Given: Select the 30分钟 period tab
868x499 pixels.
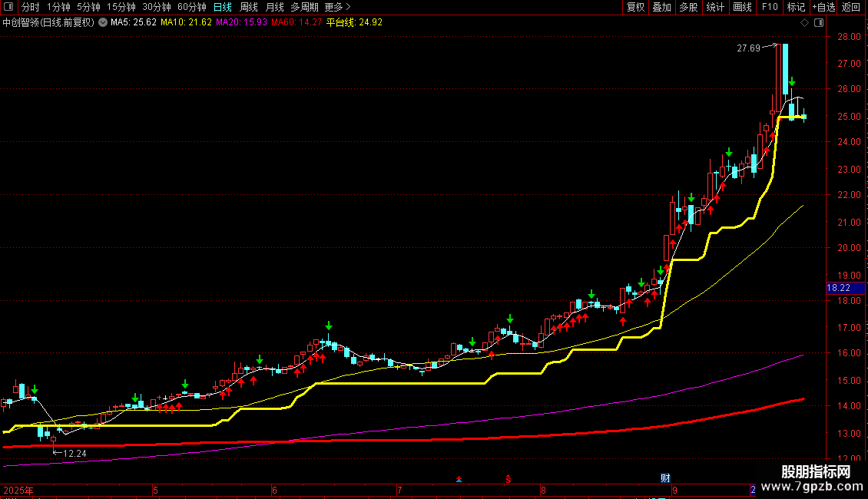Looking at the screenshot, I should click(x=156, y=7).
